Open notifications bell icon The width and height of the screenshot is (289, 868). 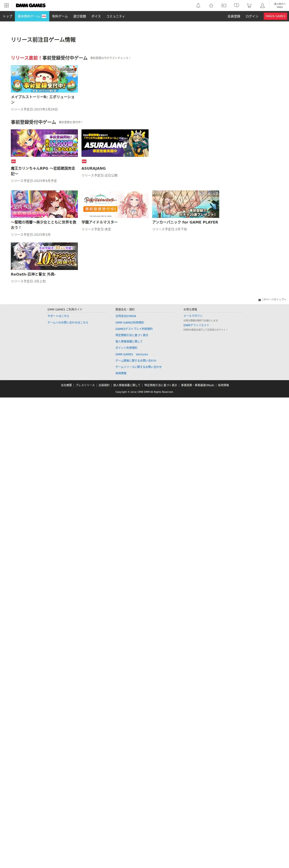point(198,5)
